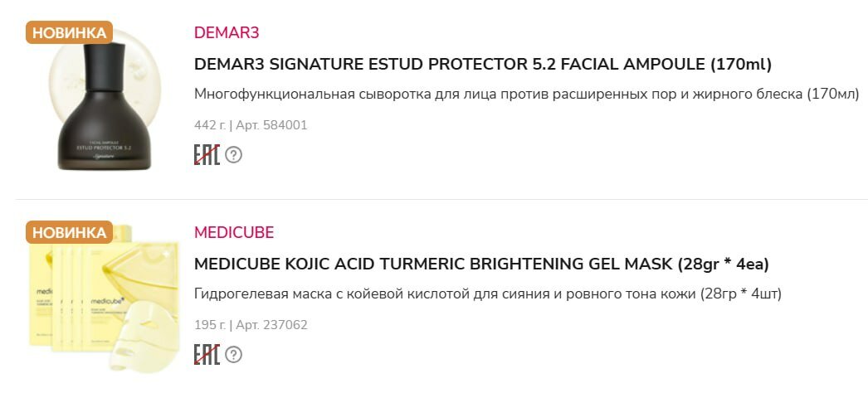Click the Russian description of the hydrogel mask

point(488,294)
